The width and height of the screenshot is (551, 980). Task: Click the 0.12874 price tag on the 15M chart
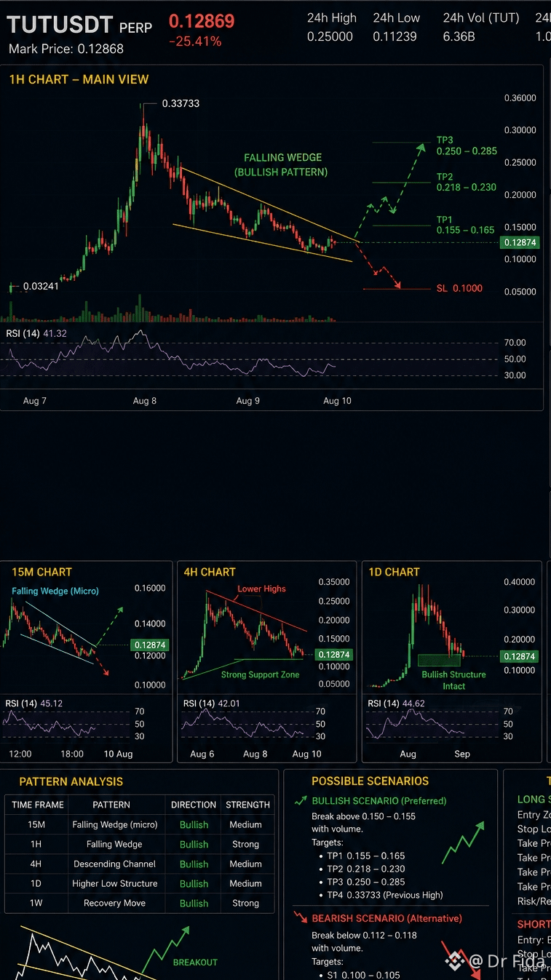149,645
